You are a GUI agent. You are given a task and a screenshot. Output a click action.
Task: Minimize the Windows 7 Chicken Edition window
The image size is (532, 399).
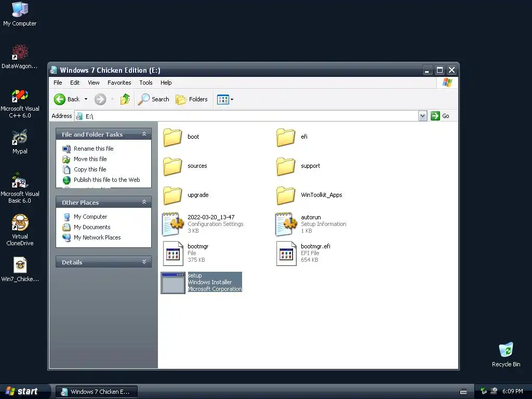click(x=428, y=70)
